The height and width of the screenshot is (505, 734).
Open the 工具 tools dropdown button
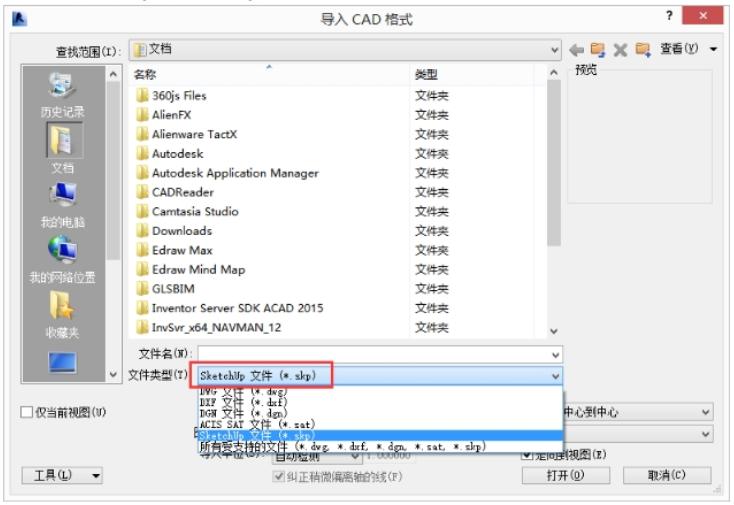point(62,476)
